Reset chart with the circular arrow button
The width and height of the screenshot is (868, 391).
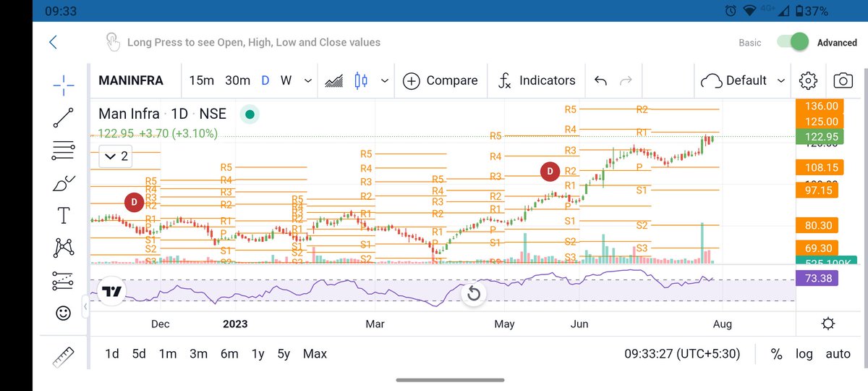tap(473, 294)
